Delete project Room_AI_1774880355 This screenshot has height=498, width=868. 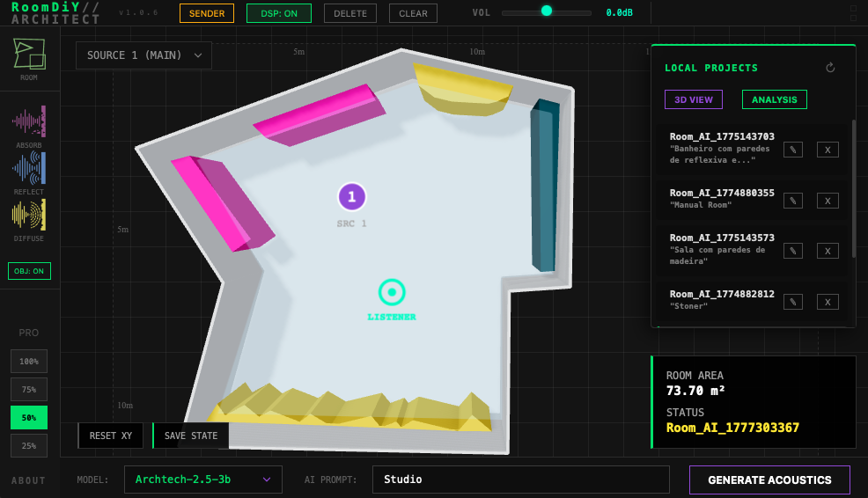click(828, 201)
